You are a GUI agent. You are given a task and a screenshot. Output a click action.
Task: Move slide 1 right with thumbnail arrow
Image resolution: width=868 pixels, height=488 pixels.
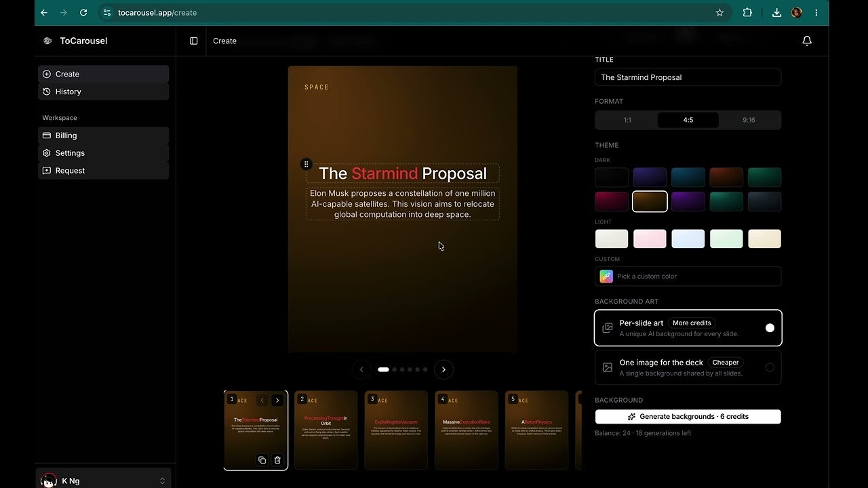click(x=277, y=400)
